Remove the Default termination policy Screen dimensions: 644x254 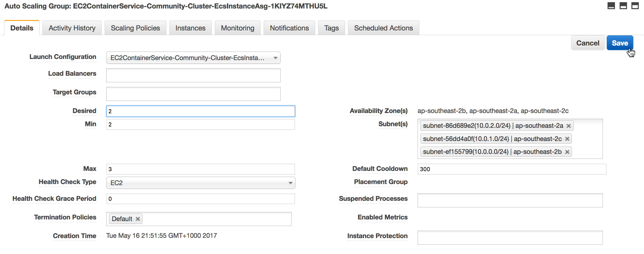point(138,219)
